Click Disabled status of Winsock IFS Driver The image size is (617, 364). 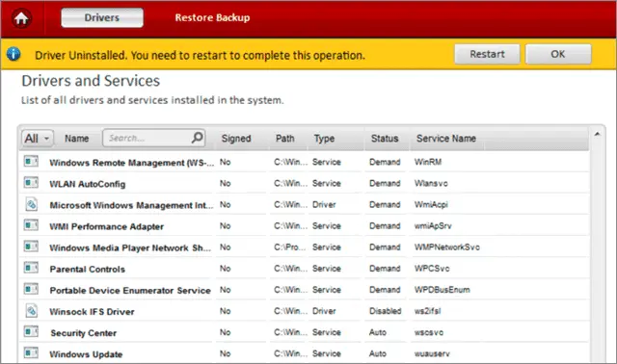point(385,311)
